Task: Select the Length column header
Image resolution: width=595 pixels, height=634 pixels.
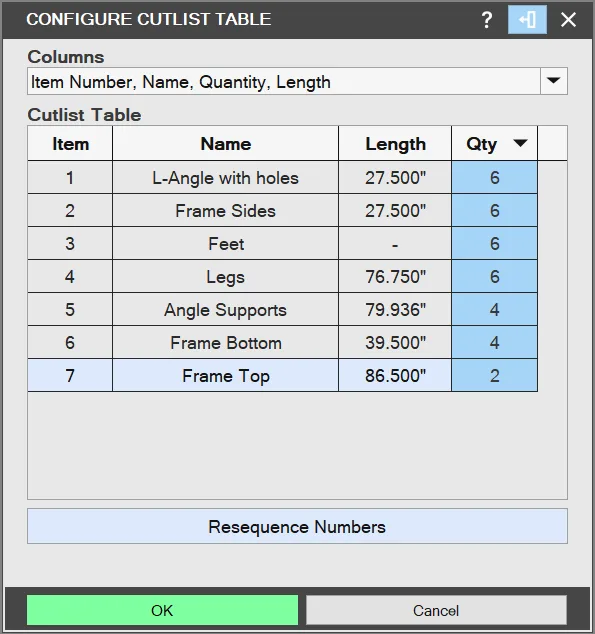Action: point(395,144)
